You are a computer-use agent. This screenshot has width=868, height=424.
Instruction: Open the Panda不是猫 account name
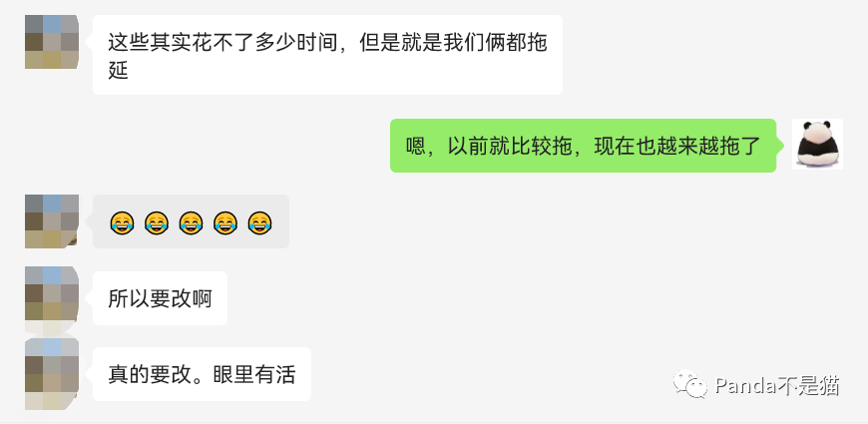pyautogui.click(x=776, y=385)
